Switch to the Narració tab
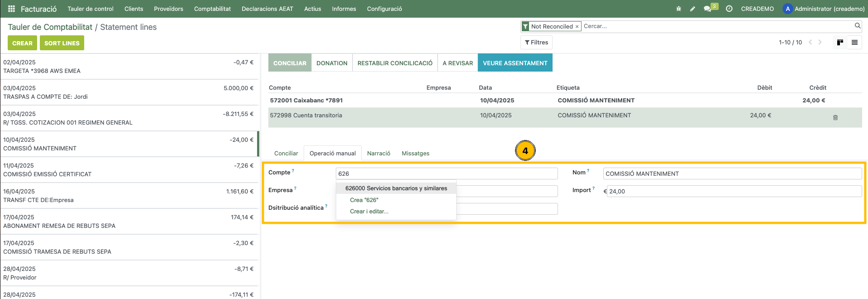Viewport: 868px width, 299px height. pos(378,153)
